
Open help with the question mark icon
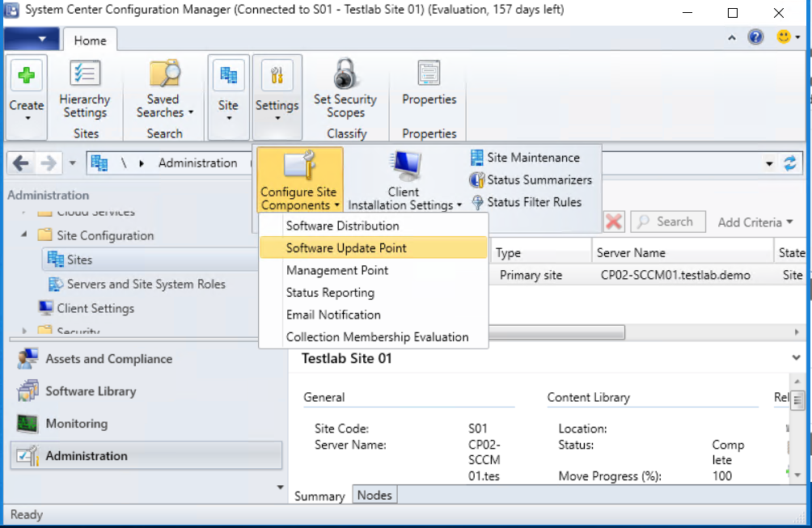tap(755, 36)
